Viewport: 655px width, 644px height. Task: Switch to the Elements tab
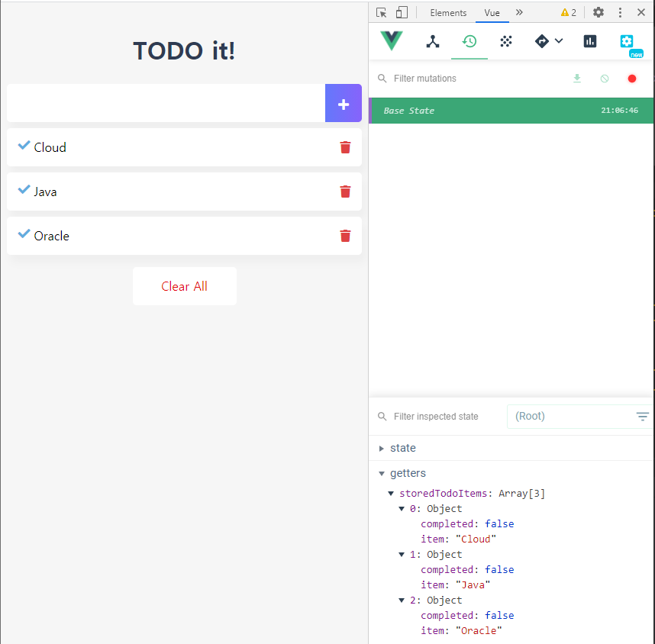(448, 13)
